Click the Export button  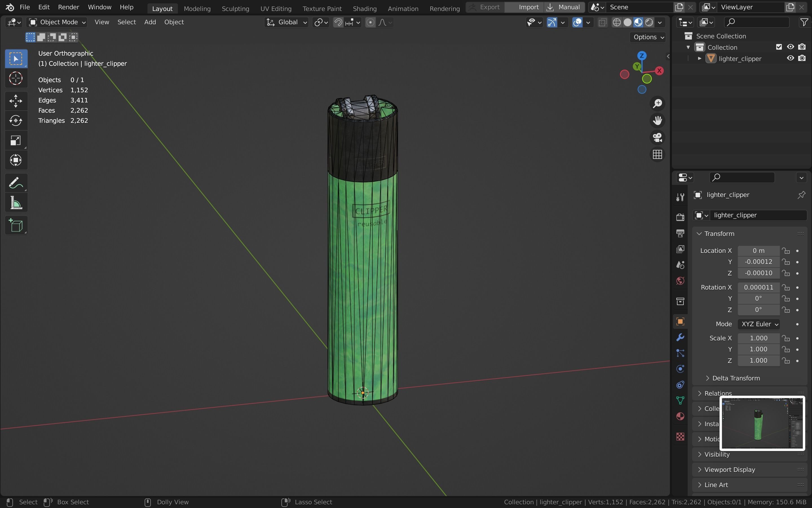click(x=485, y=7)
